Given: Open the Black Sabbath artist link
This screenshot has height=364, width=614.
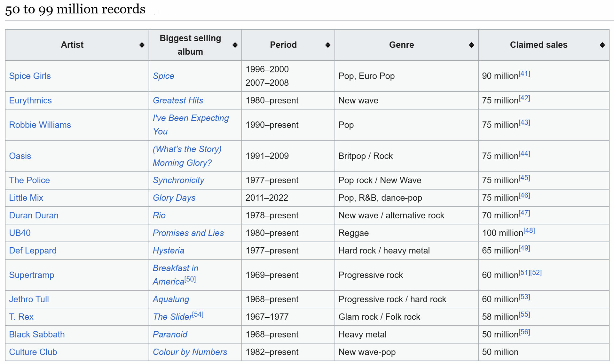Looking at the screenshot, I should 37,335.
